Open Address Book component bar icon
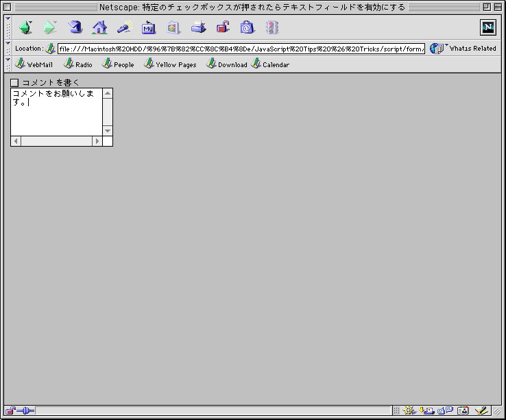506x420 pixels. tap(463, 410)
